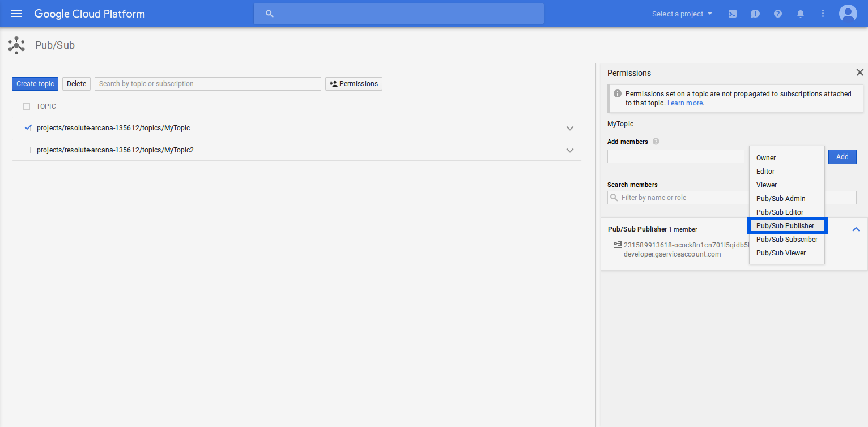Choose Pub/Sub Subscriber role from list

coord(786,240)
